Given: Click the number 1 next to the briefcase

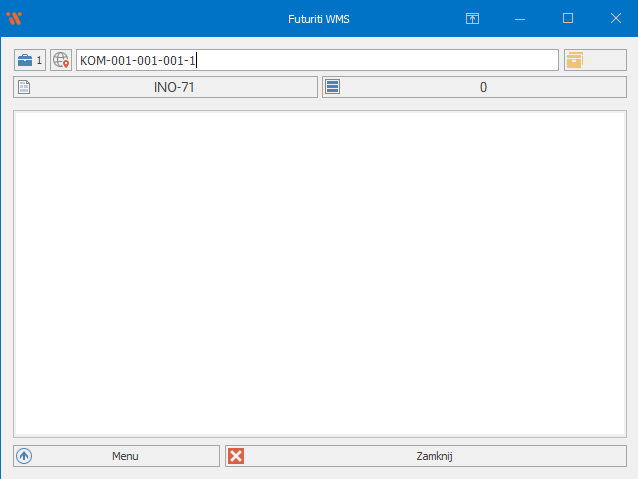Looking at the screenshot, I should pos(40,60).
